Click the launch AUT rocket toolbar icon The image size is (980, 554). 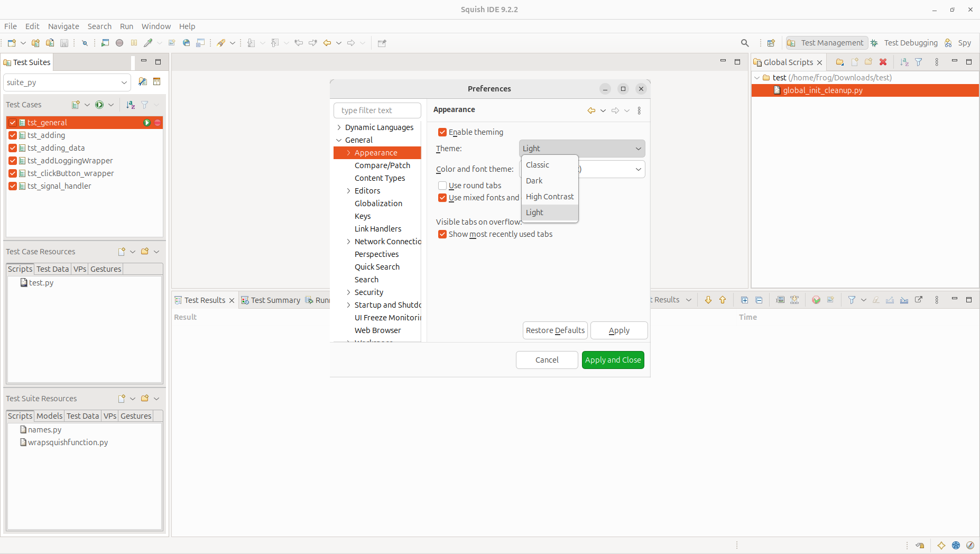click(x=221, y=43)
